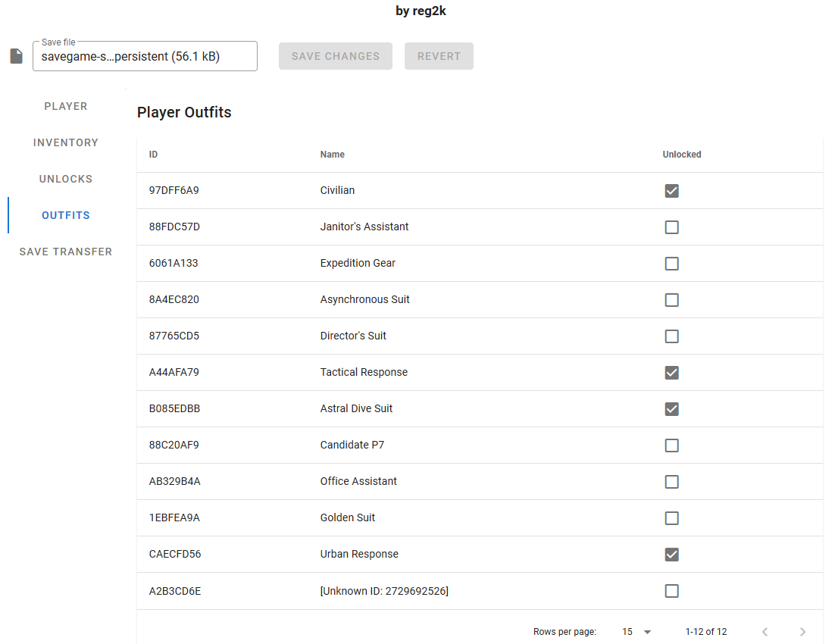The width and height of the screenshot is (838, 644).
Task: Click the Save file input field
Action: pos(145,56)
